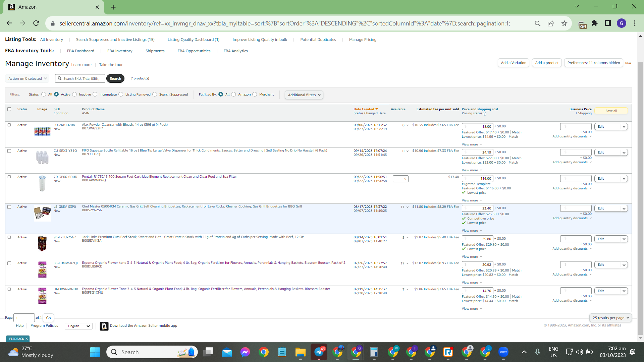Open the Pentair R173215 product title link
The height and width of the screenshot is (362, 644).
[x=159, y=177]
